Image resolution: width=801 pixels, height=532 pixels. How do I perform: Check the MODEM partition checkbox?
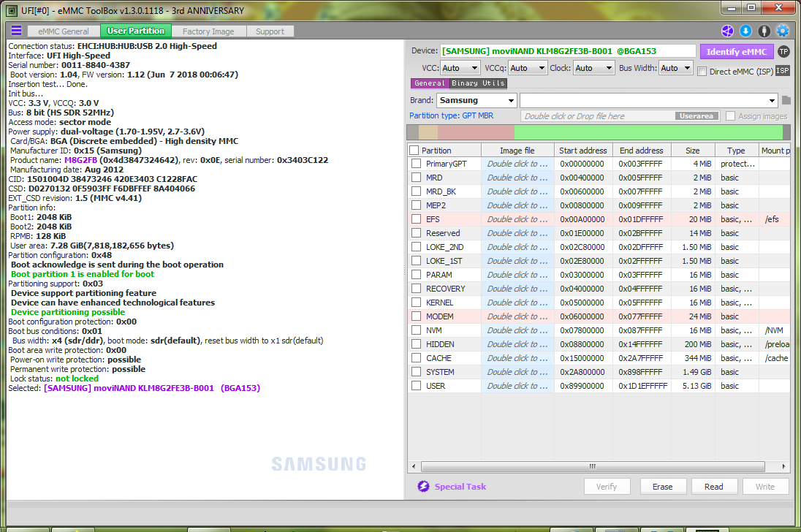point(417,316)
